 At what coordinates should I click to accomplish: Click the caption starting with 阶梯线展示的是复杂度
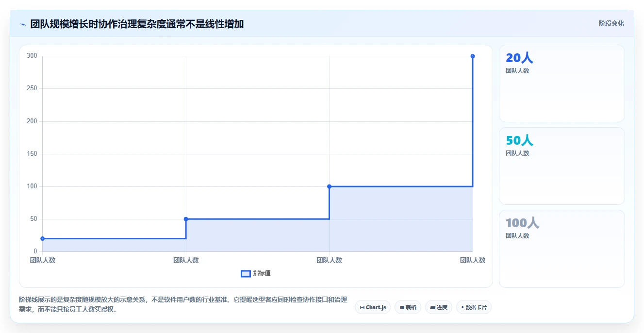click(183, 305)
